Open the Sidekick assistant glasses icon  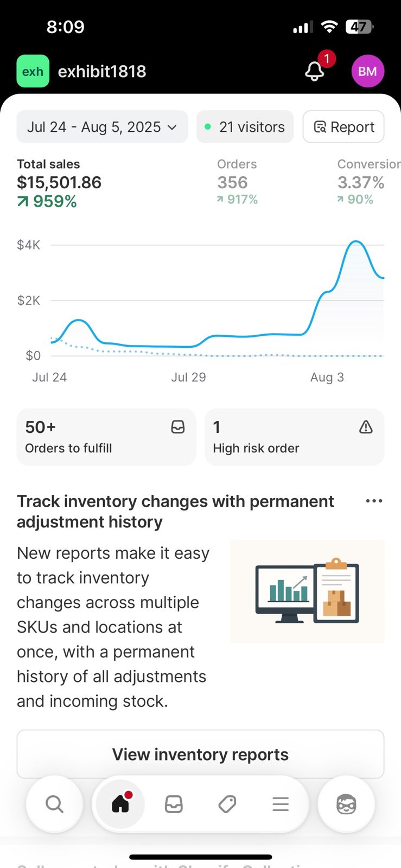pos(346,804)
